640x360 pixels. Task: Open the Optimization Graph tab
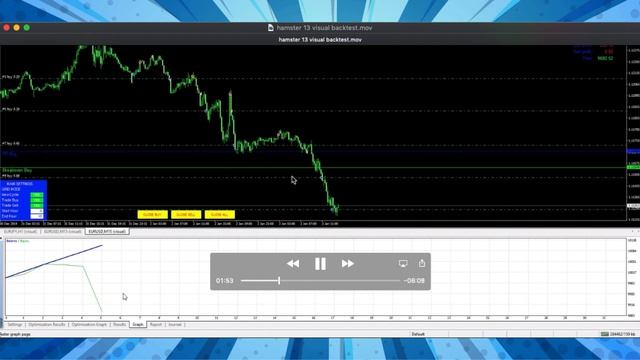tap(89, 324)
